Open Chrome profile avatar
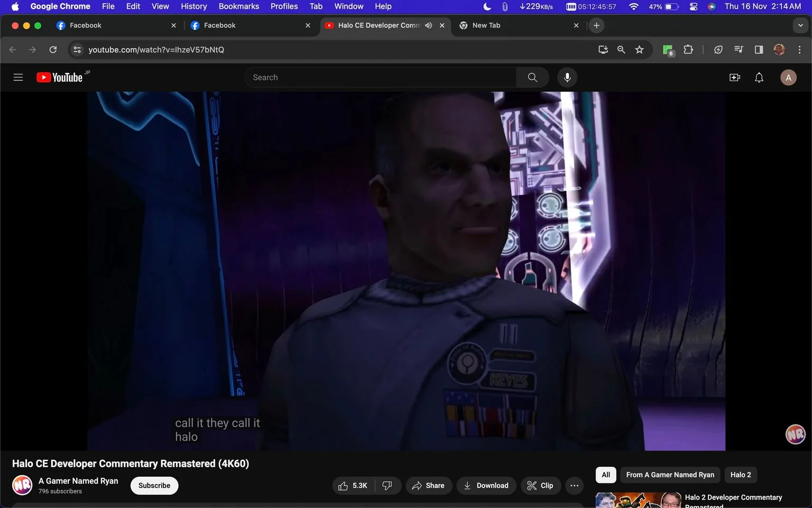Viewport: 812px width, 508px height. pos(779,50)
